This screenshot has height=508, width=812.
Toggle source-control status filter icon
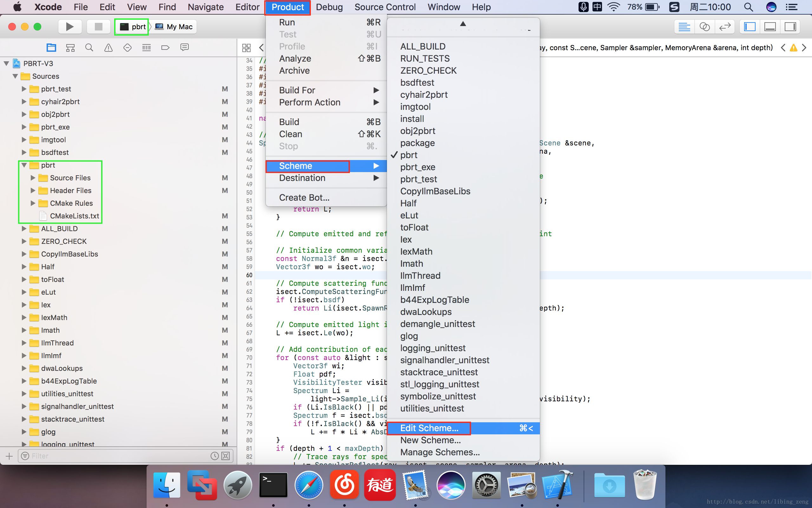click(226, 456)
